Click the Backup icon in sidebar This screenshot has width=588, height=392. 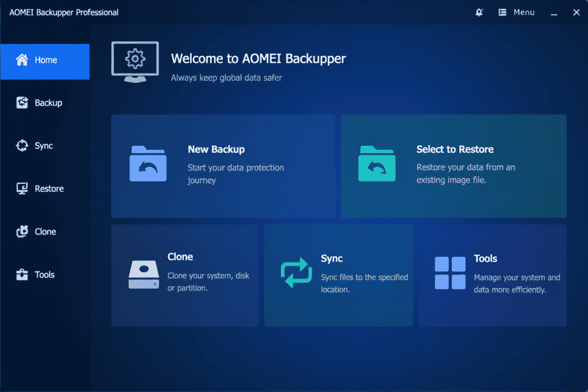(22, 102)
